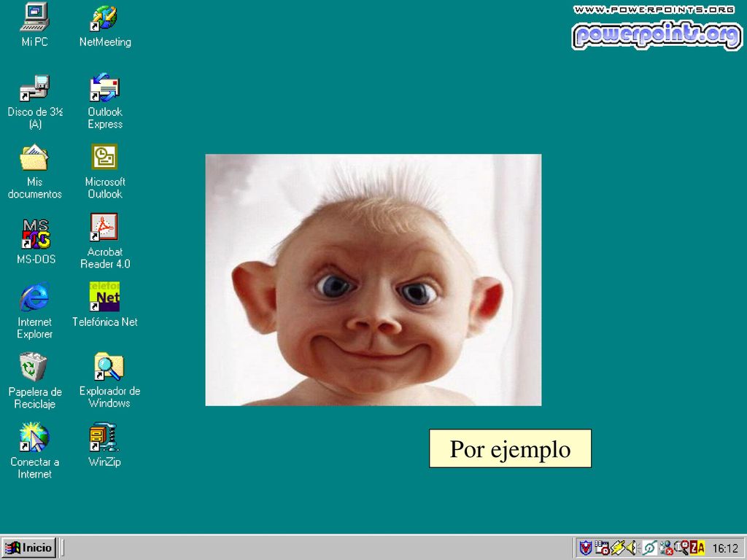
Task: Click the network tray icon with red X
Action: coord(667,548)
